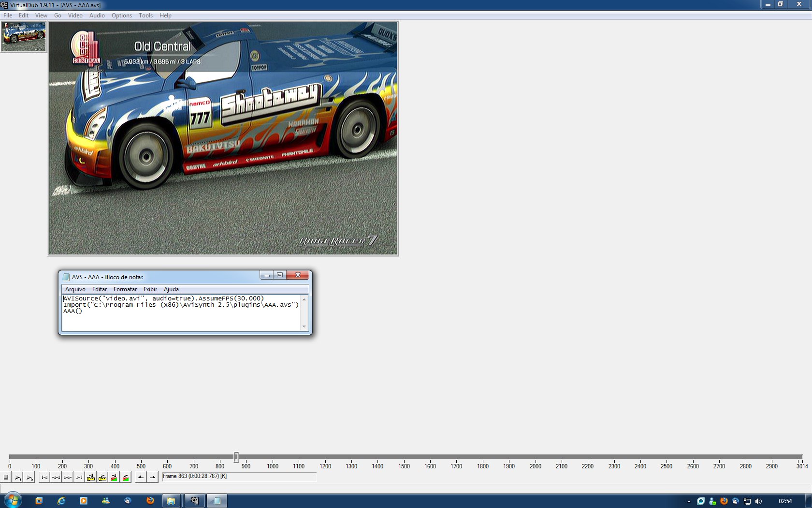Image resolution: width=812 pixels, height=508 pixels.
Task: Step one frame backward
Action: (56, 478)
